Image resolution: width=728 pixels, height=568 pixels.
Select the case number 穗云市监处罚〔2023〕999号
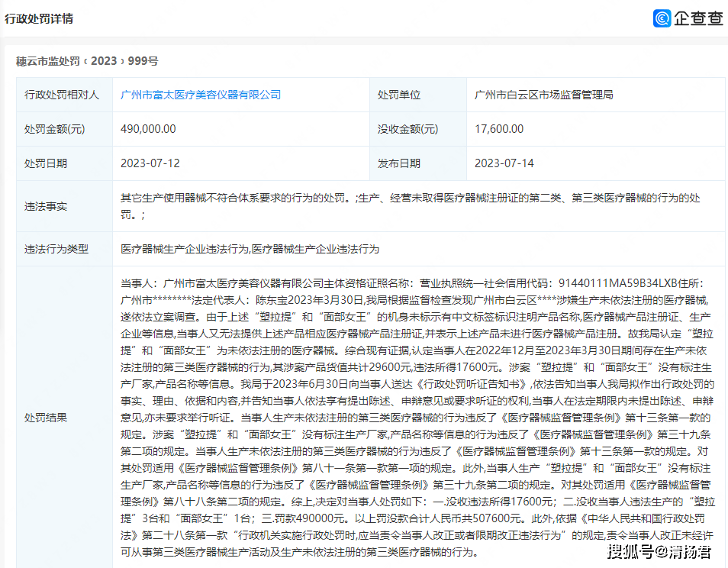click(87, 61)
